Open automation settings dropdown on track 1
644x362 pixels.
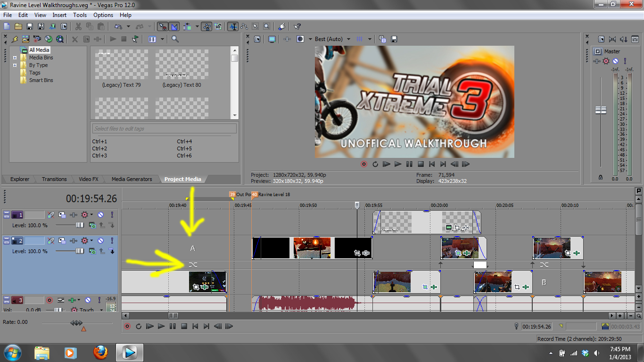tap(91, 215)
